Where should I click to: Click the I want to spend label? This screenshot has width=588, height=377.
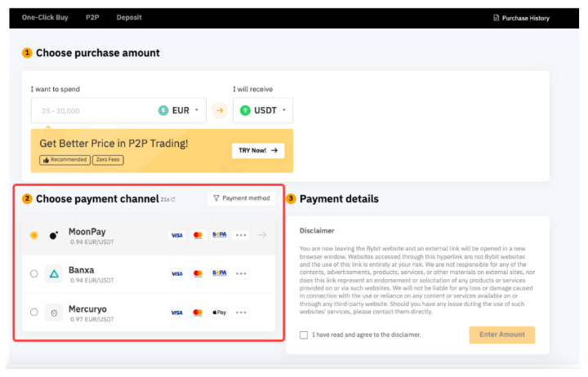pos(56,89)
